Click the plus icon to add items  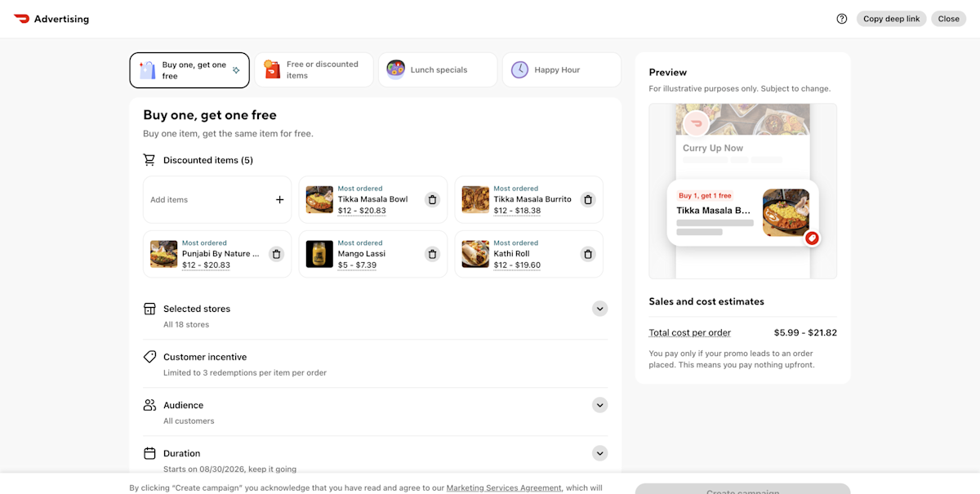pos(279,199)
